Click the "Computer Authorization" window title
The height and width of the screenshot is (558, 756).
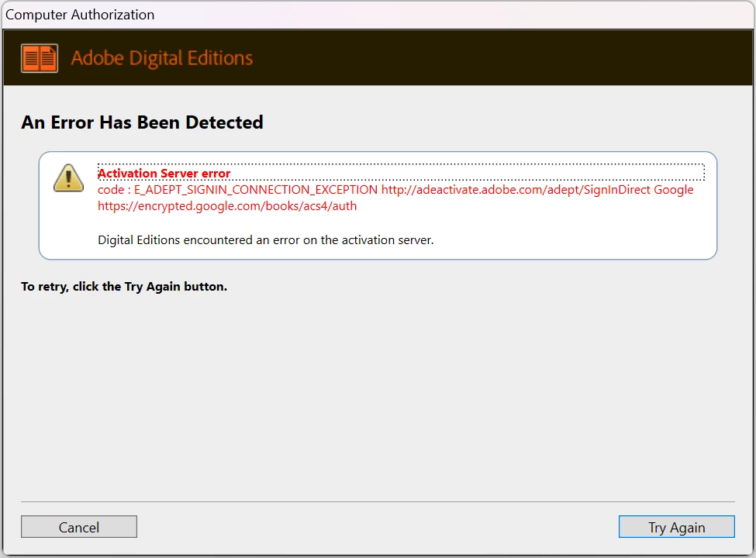pyautogui.click(x=80, y=15)
